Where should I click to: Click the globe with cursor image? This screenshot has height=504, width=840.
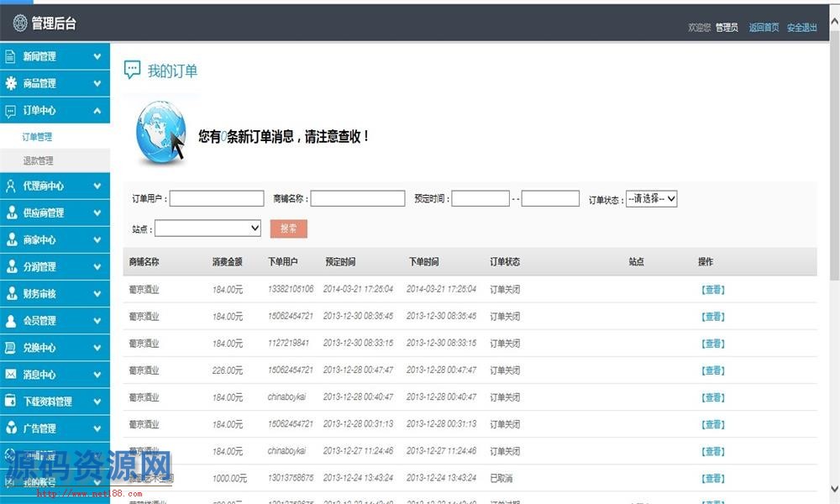pos(160,132)
